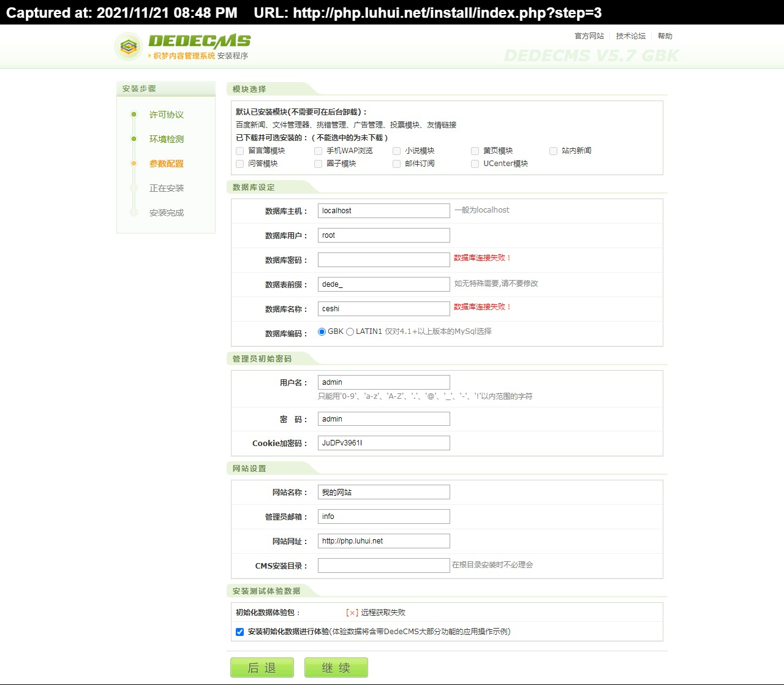Click the 许可协议 step bullet icon
Image resolution: width=784 pixels, height=685 pixels.
[x=134, y=114]
